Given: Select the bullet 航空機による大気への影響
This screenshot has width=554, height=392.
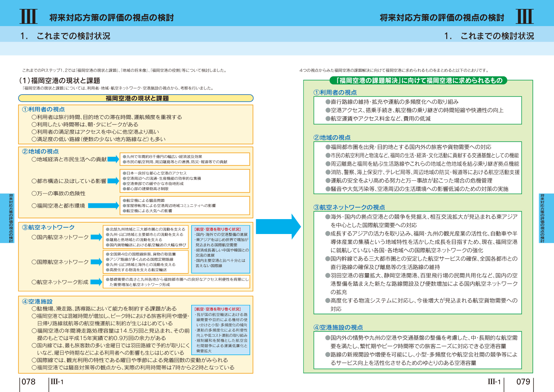Looking at the screenshot, I should click(147, 211).
